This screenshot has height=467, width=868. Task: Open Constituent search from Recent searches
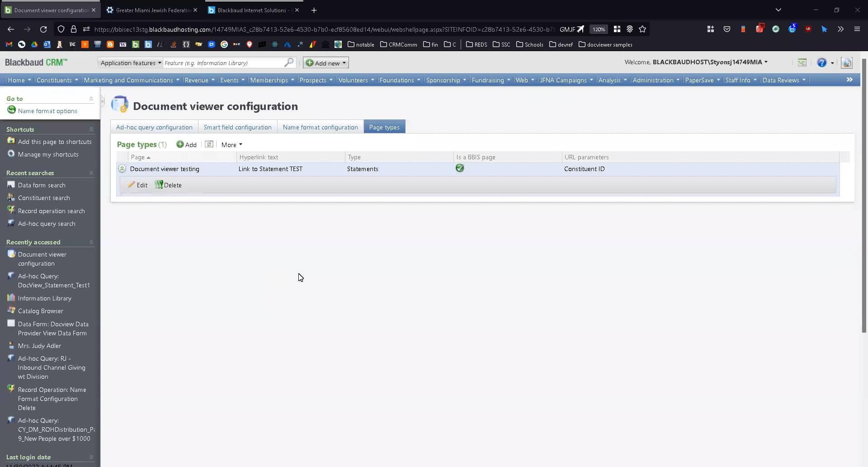(x=44, y=198)
